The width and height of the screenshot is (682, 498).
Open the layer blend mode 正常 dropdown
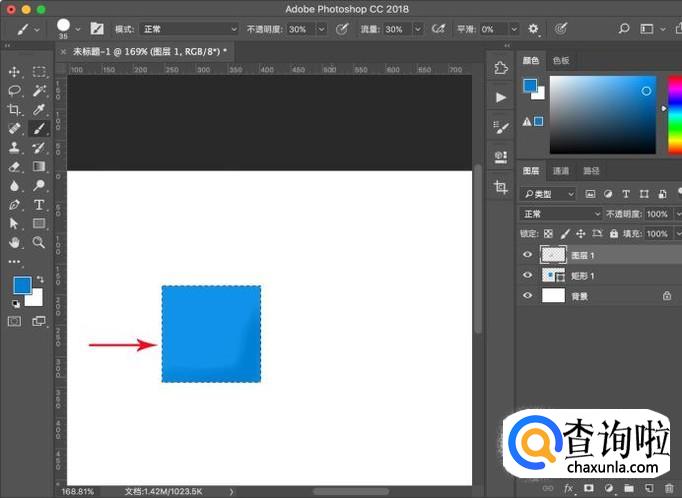tap(561, 214)
